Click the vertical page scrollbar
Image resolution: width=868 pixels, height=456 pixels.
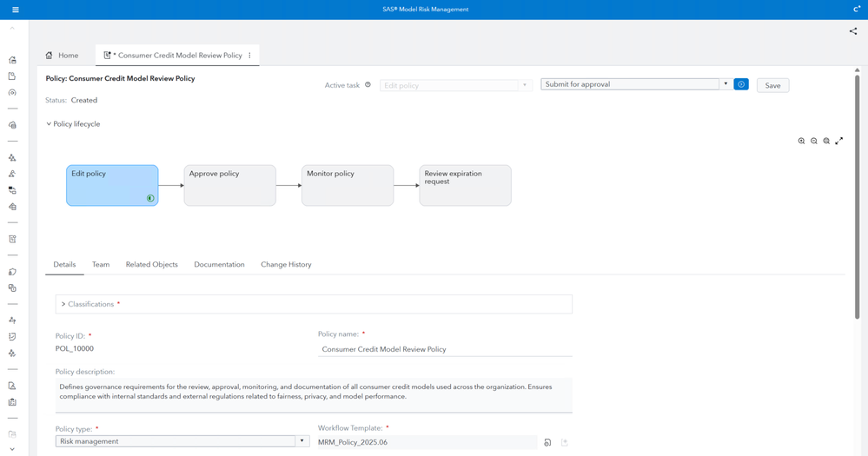coord(857,196)
